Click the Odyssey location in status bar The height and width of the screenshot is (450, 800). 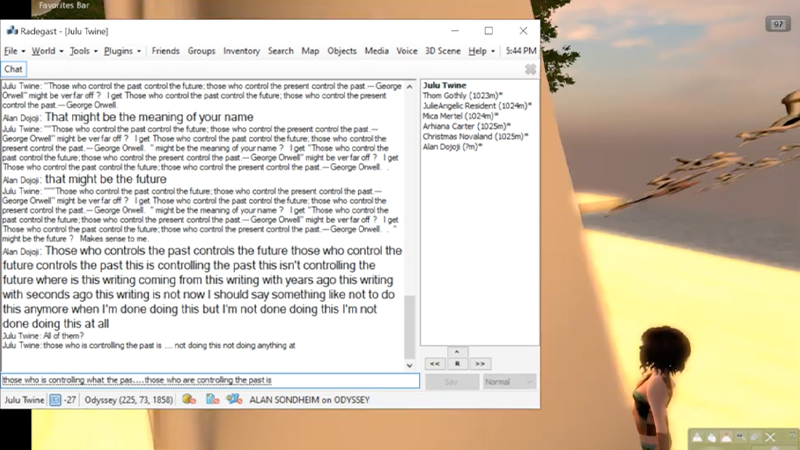point(129,399)
